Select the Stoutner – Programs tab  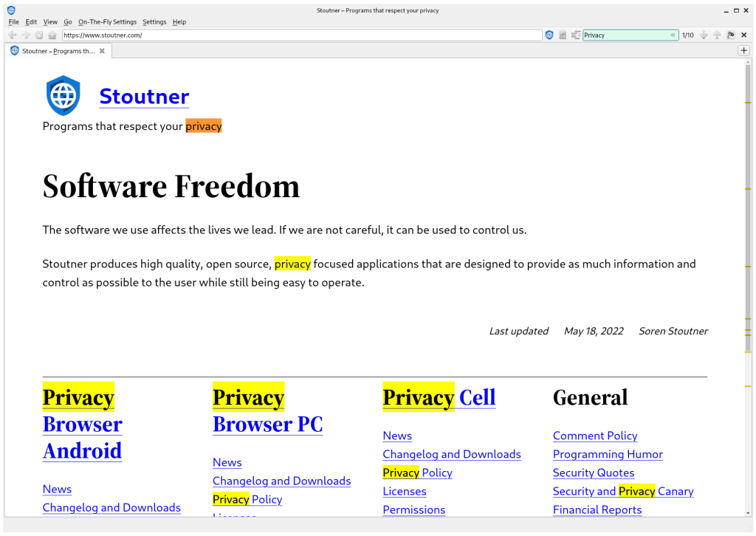coord(58,51)
